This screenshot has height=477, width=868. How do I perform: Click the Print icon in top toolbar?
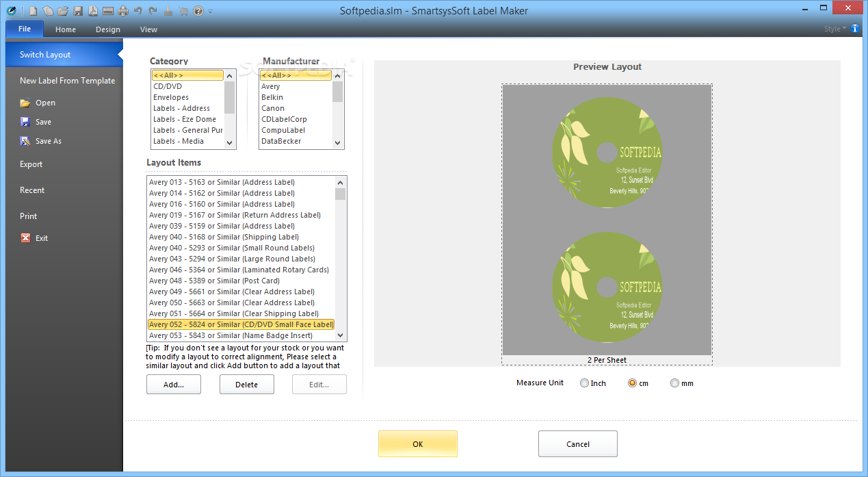(x=123, y=11)
